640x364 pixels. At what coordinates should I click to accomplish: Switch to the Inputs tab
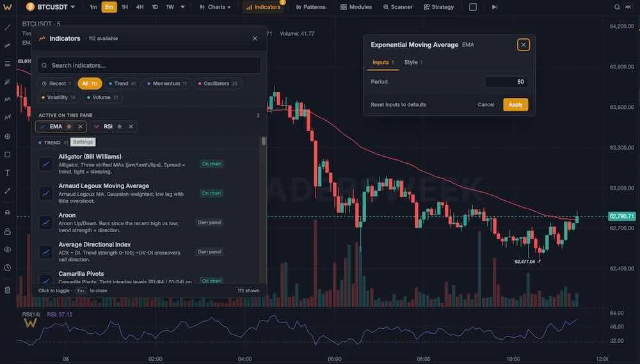tap(383, 63)
